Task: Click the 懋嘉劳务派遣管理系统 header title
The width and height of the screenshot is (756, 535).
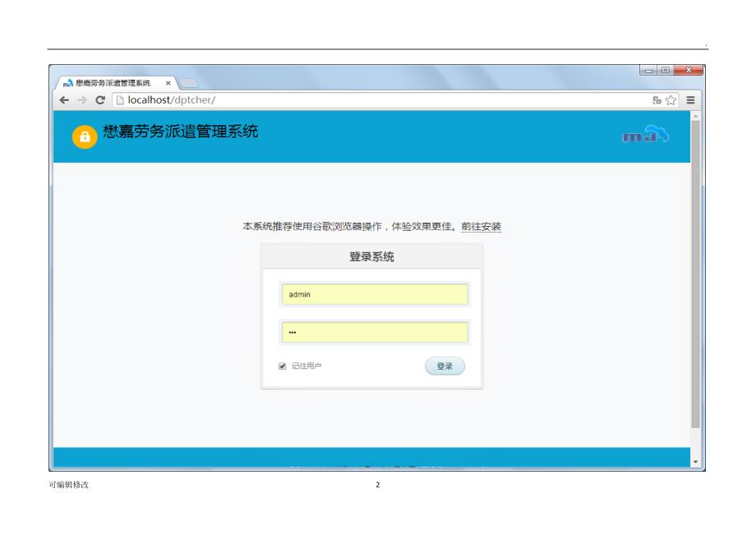Action: pyautogui.click(x=181, y=131)
